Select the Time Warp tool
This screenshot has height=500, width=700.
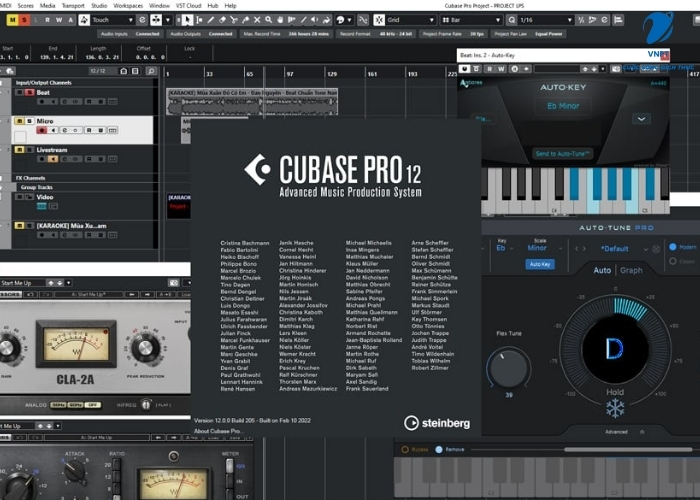tap(292, 20)
